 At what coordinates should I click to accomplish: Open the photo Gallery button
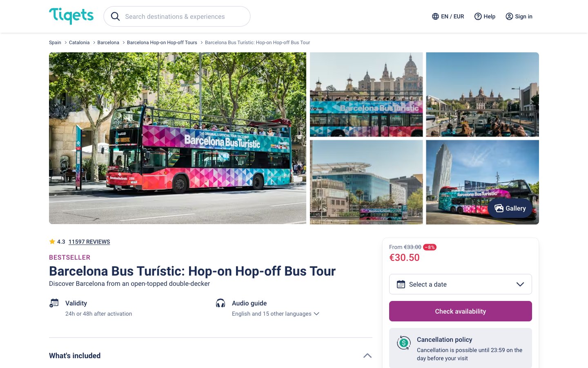click(510, 209)
